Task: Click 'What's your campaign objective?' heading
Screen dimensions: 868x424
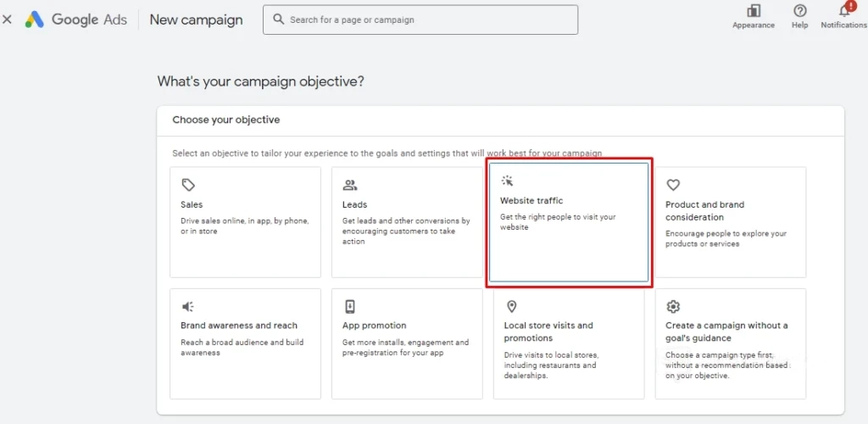Action: coord(261,81)
